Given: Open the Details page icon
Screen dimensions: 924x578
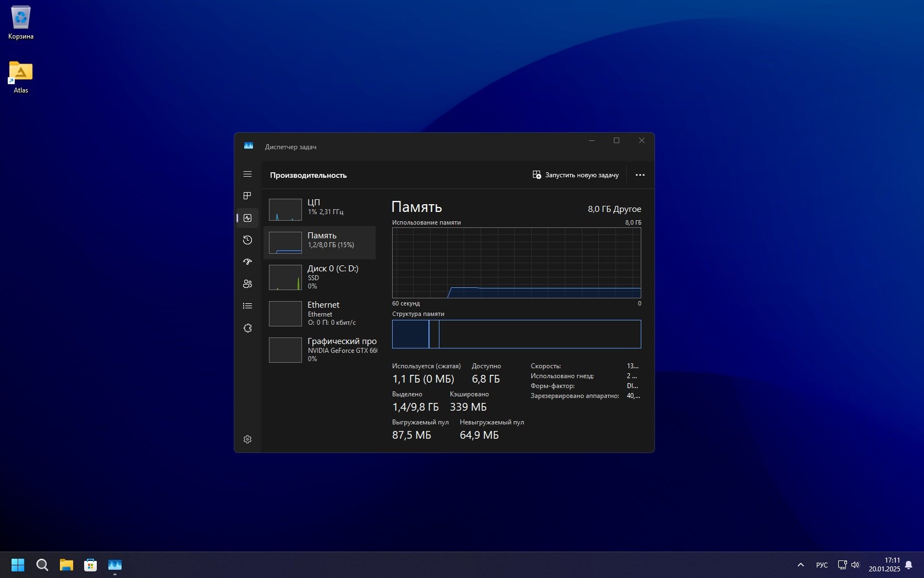Looking at the screenshot, I should click(248, 306).
